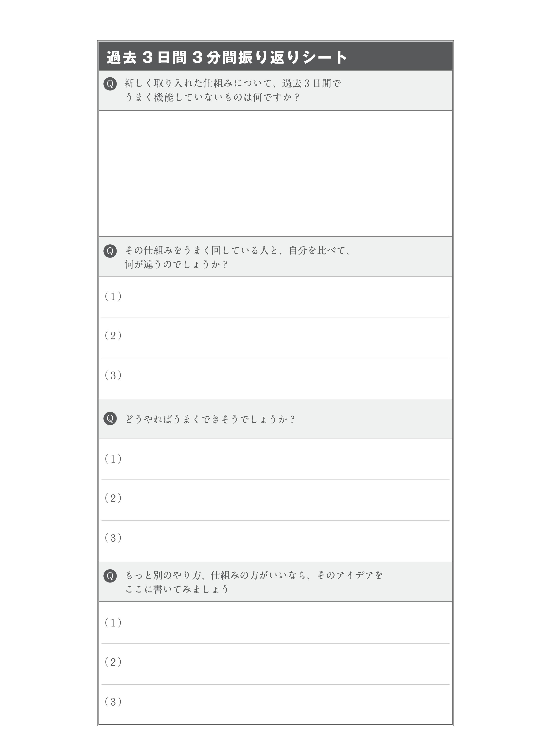Select line (3) under ここに書いてみましょう
The width and height of the screenshot is (534, 756).
tap(275, 705)
